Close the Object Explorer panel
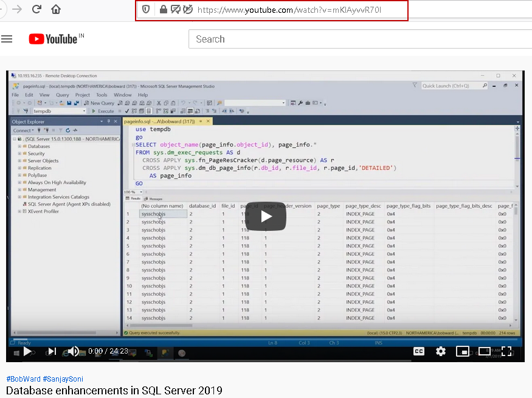Screen dimensions: 532x398 (x=116, y=122)
